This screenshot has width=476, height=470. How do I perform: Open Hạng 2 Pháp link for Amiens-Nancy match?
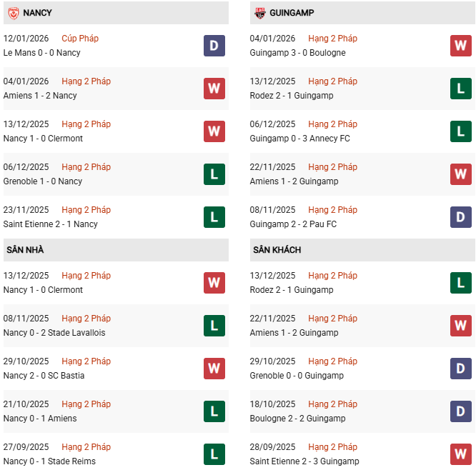pos(86,81)
